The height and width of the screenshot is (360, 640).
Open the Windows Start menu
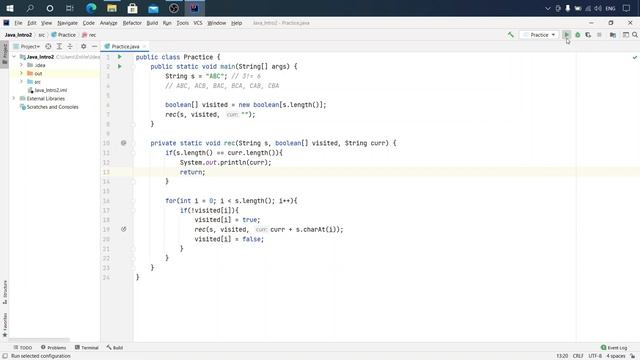click(9, 8)
